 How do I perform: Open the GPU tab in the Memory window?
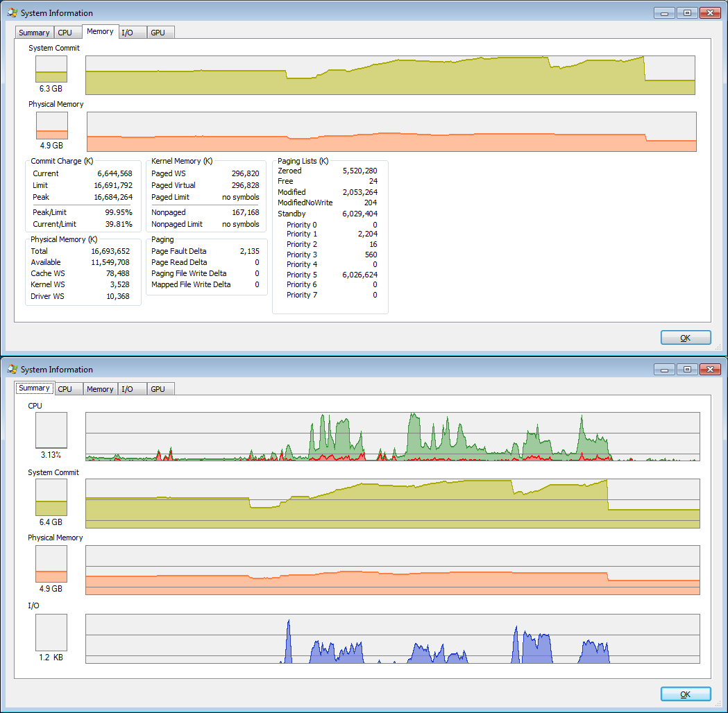pos(158,33)
